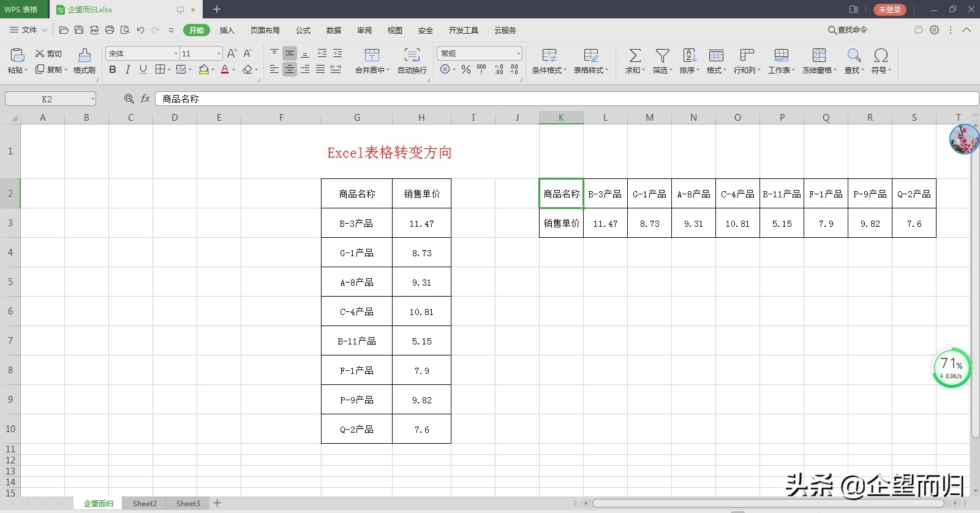Click the Conditional Formatting (条件格式) icon

point(549,56)
